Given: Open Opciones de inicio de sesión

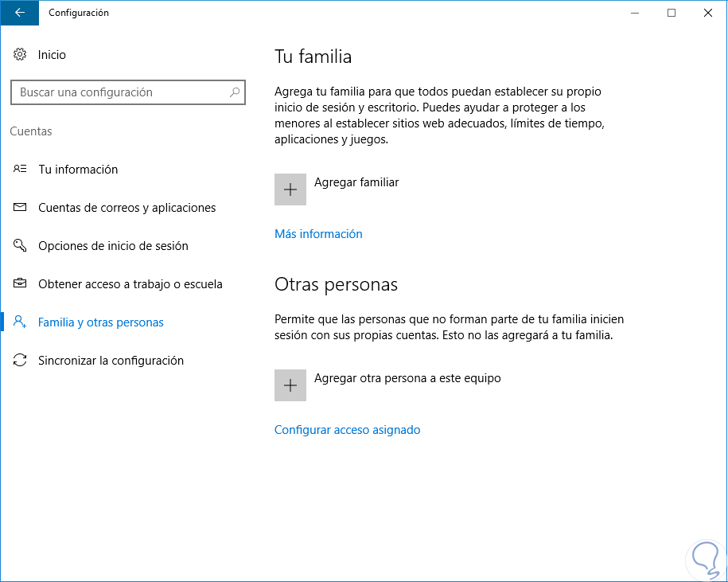Looking at the screenshot, I should (x=113, y=246).
